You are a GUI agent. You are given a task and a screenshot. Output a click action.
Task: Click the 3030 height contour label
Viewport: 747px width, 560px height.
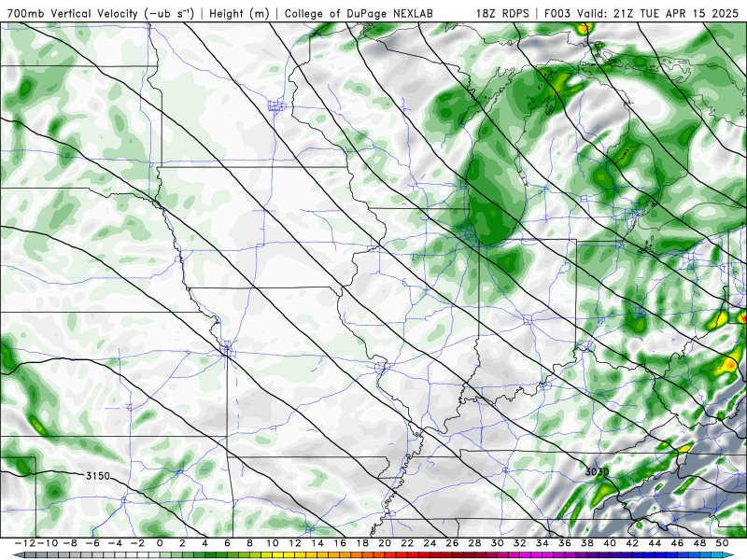click(x=597, y=472)
